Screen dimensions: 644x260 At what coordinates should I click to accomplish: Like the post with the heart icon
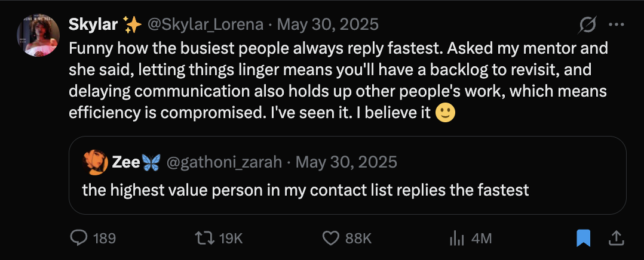331,239
